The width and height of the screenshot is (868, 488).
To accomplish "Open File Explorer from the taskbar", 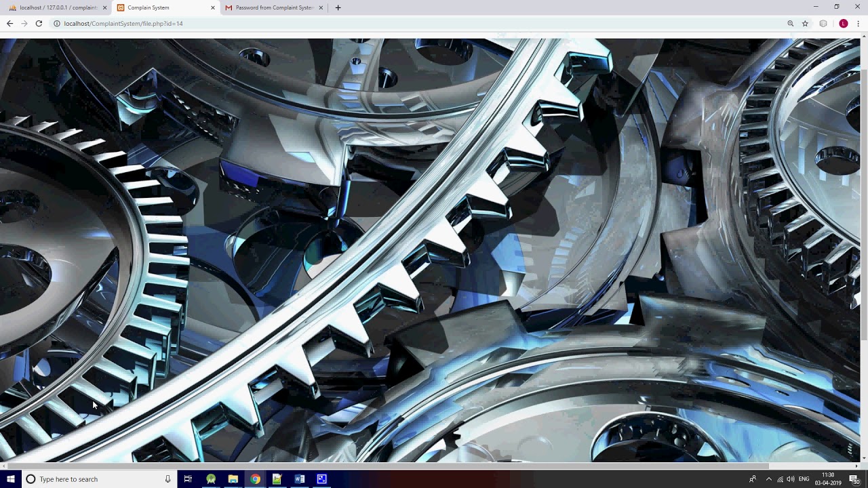I will coord(233,479).
